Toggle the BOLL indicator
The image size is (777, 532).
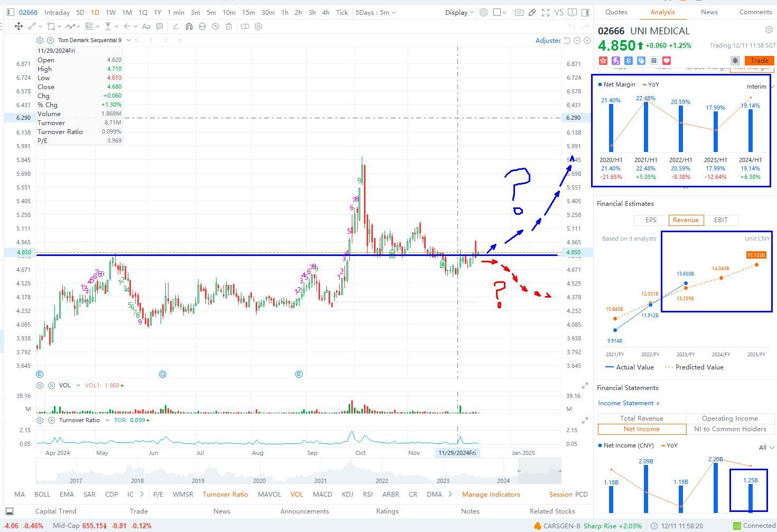click(42, 495)
